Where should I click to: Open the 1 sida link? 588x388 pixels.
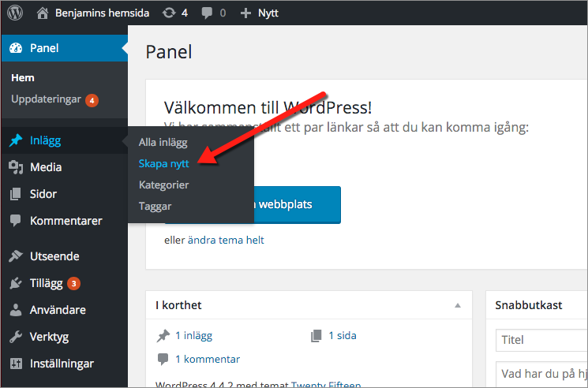point(343,336)
